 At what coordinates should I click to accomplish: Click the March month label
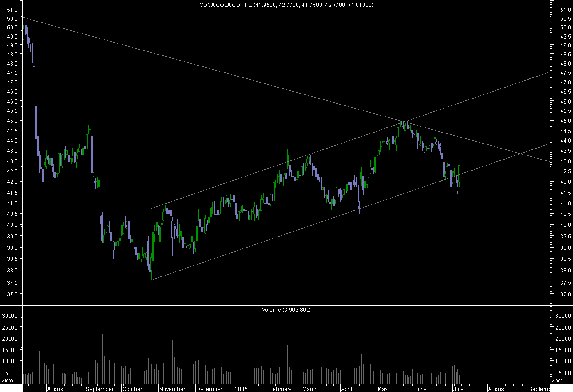(310, 389)
